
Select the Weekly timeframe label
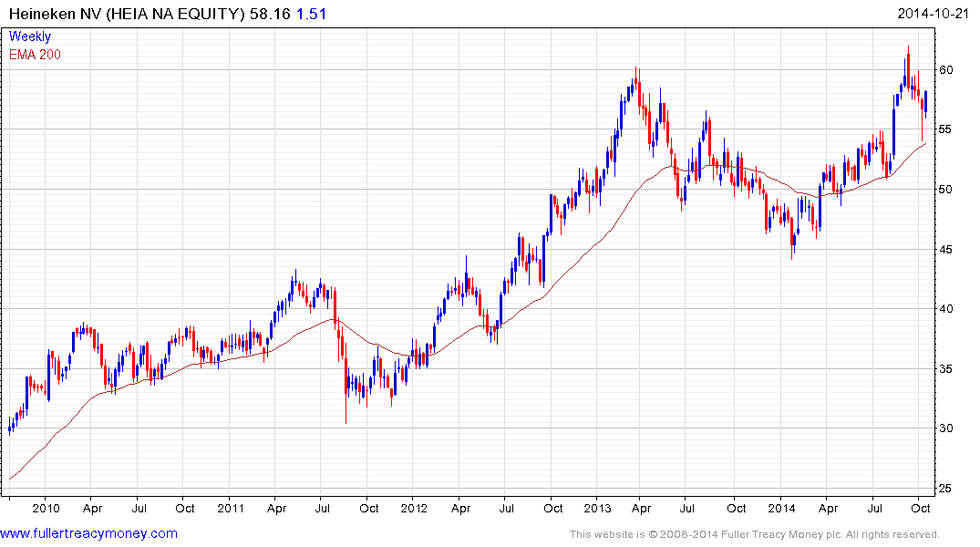[x=30, y=36]
